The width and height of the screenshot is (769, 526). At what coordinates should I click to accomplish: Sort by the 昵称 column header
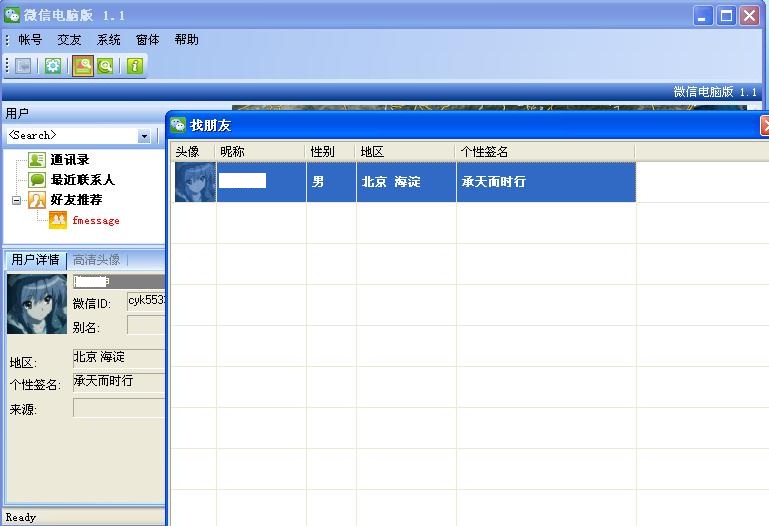pyautogui.click(x=260, y=151)
